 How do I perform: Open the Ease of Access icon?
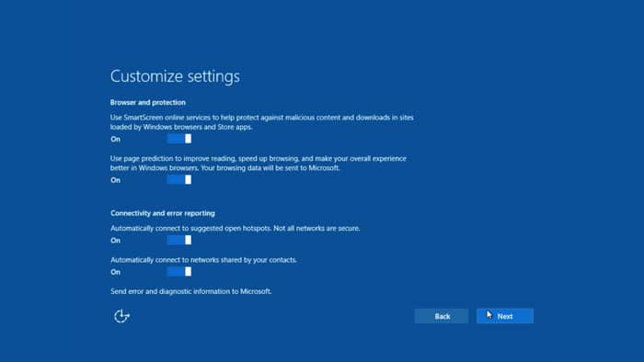(121, 316)
